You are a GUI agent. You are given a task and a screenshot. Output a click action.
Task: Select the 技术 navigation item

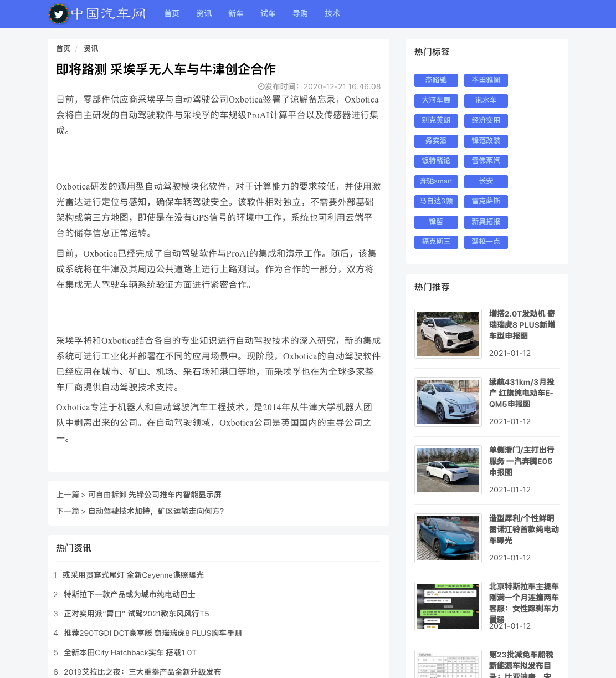332,13
